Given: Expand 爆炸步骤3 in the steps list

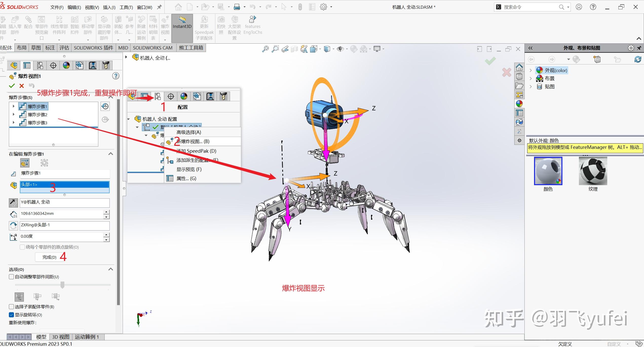Looking at the screenshot, I should click(14, 123).
